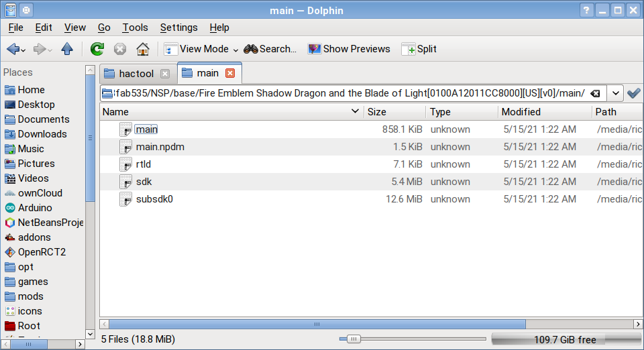
Task: Adjust the icon zoom slider
Action: (354, 339)
